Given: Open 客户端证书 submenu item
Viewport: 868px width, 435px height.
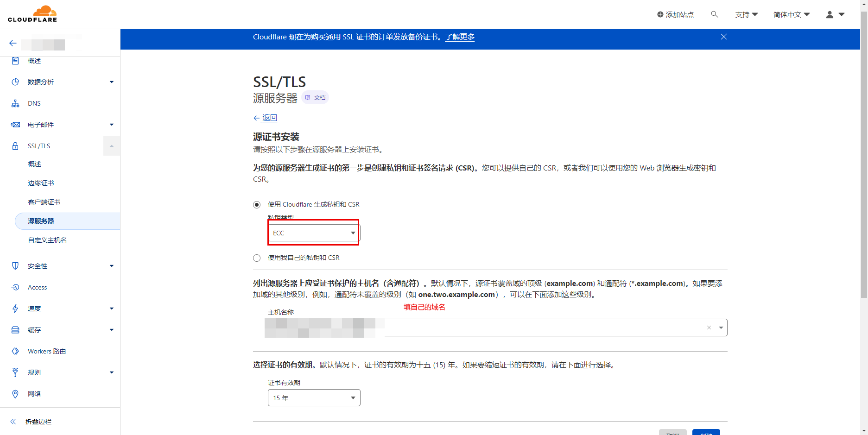Looking at the screenshot, I should click(44, 202).
